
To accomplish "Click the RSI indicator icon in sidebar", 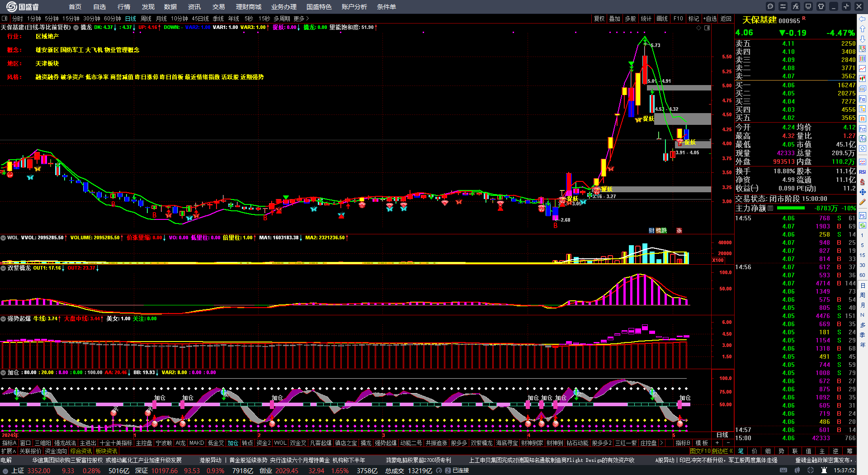I will click(x=863, y=172).
